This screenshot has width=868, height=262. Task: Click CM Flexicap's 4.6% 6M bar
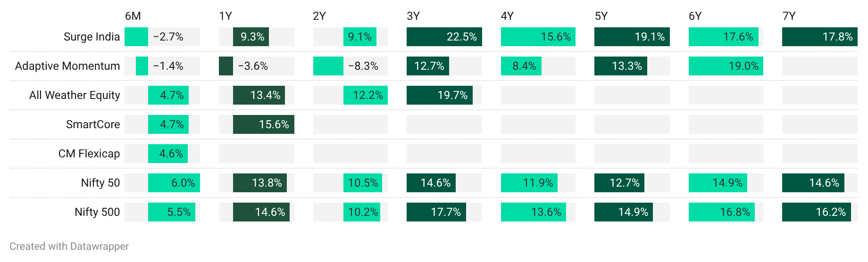coord(168,154)
